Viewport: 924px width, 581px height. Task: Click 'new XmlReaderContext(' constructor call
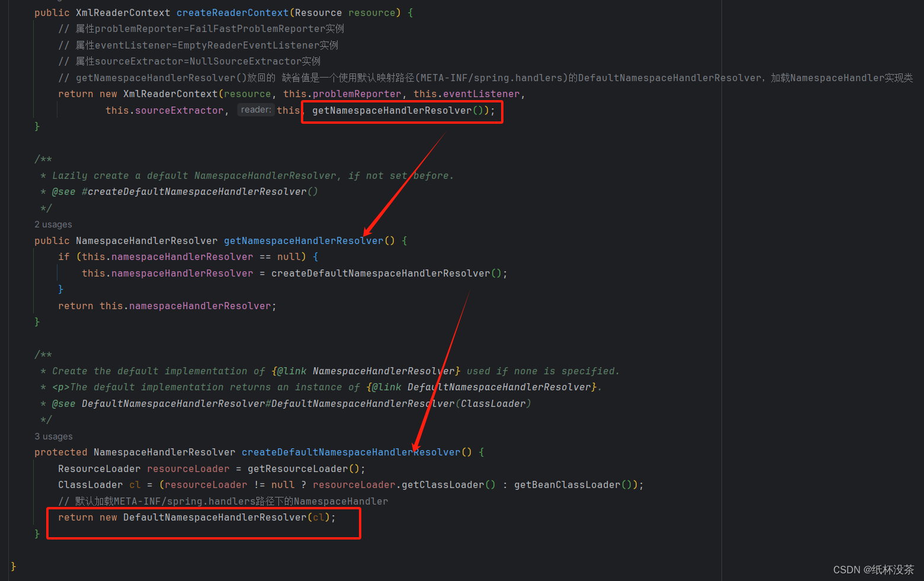(161, 94)
